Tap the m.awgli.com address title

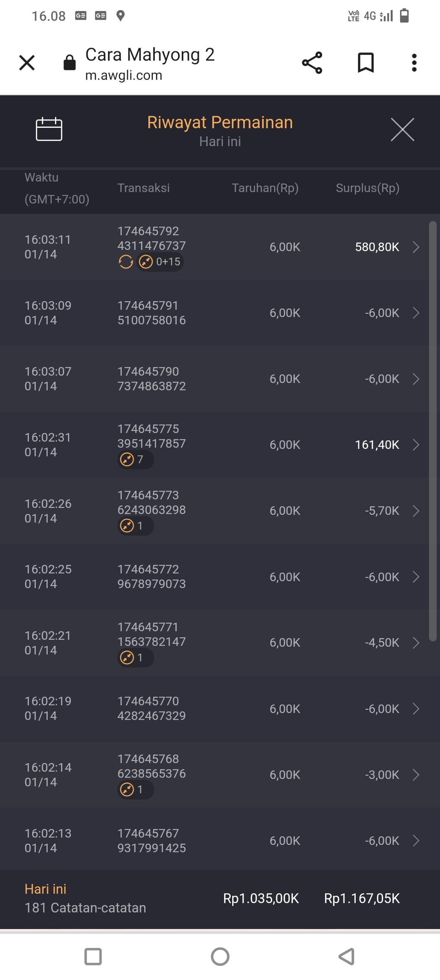[150, 64]
